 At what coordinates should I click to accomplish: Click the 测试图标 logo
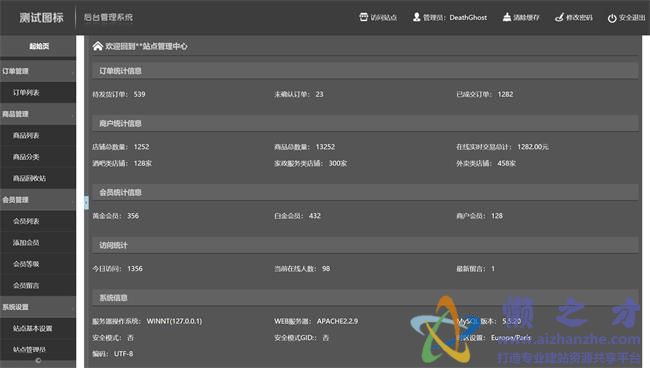pos(41,17)
